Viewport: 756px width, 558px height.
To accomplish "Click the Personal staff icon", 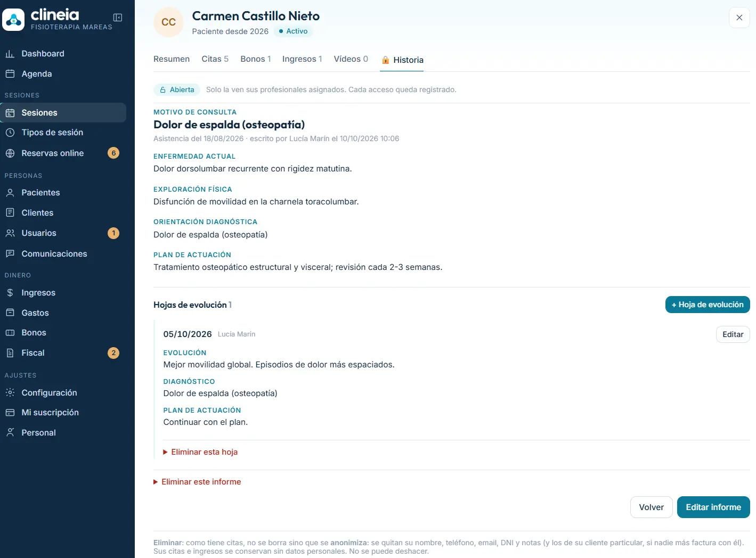I will pos(10,433).
